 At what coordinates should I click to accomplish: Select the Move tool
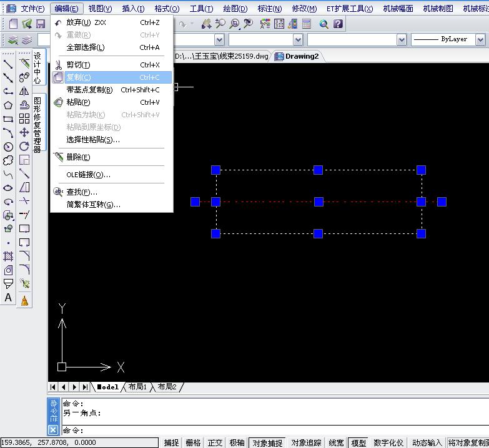click(x=24, y=132)
